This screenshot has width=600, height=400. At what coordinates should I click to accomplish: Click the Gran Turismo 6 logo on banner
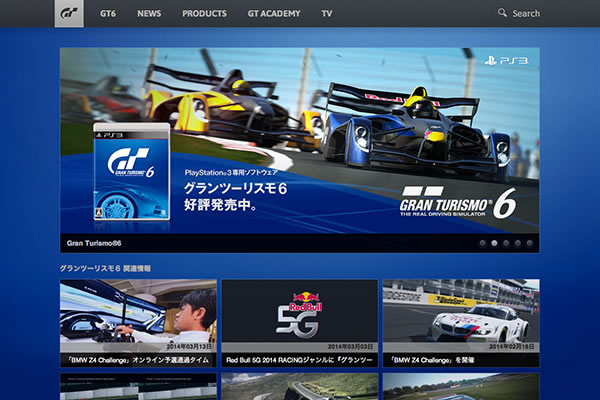pyautogui.click(x=458, y=202)
